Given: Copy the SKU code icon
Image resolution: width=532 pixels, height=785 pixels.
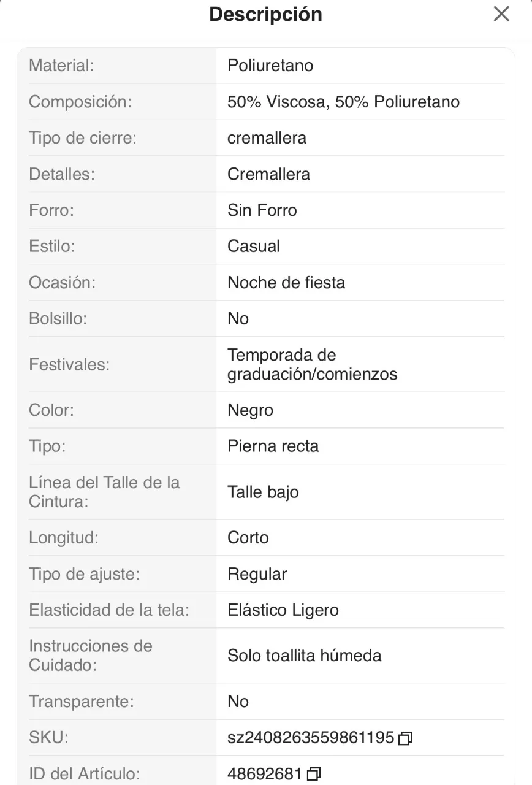Looking at the screenshot, I should click(x=405, y=738).
